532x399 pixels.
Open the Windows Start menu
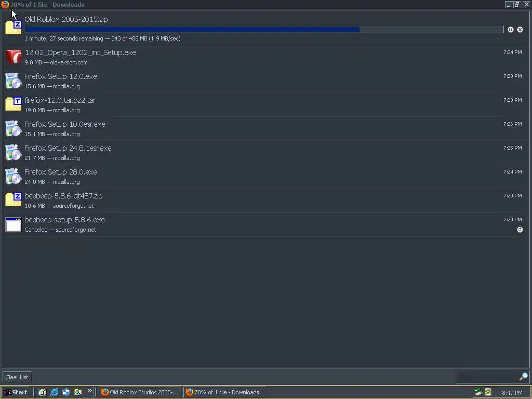tap(15, 392)
